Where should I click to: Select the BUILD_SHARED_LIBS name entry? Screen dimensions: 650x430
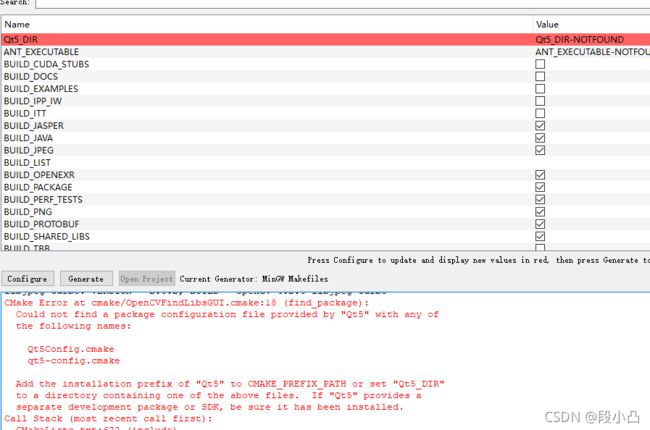coord(46,236)
